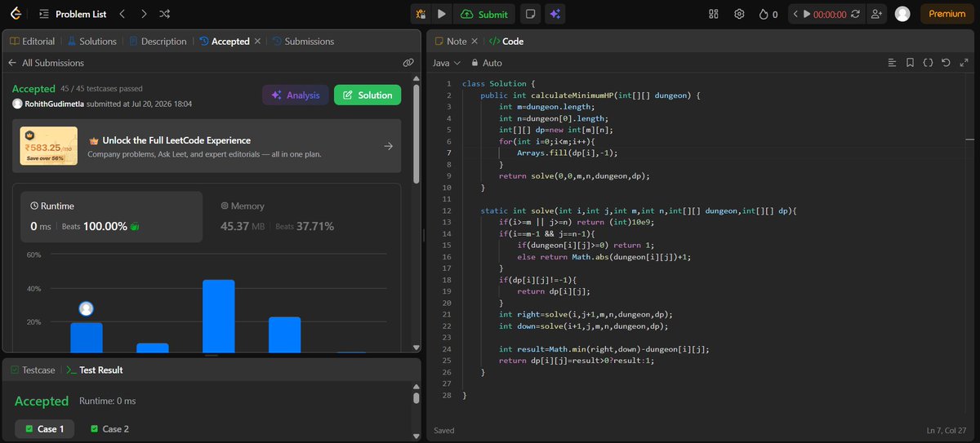Image resolution: width=980 pixels, height=443 pixels.
Task: Open the layout grid icon
Action: pyautogui.click(x=713, y=14)
